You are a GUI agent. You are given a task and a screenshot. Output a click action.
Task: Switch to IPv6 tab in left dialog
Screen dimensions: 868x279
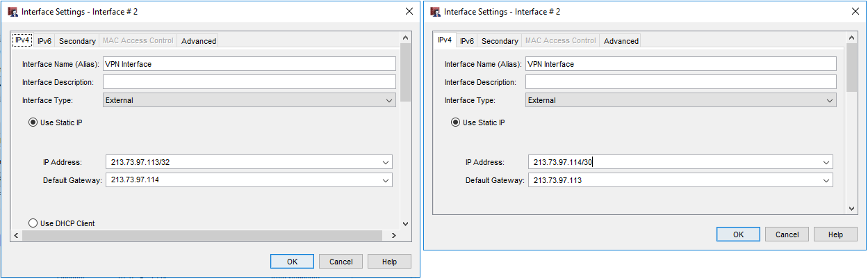44,41
